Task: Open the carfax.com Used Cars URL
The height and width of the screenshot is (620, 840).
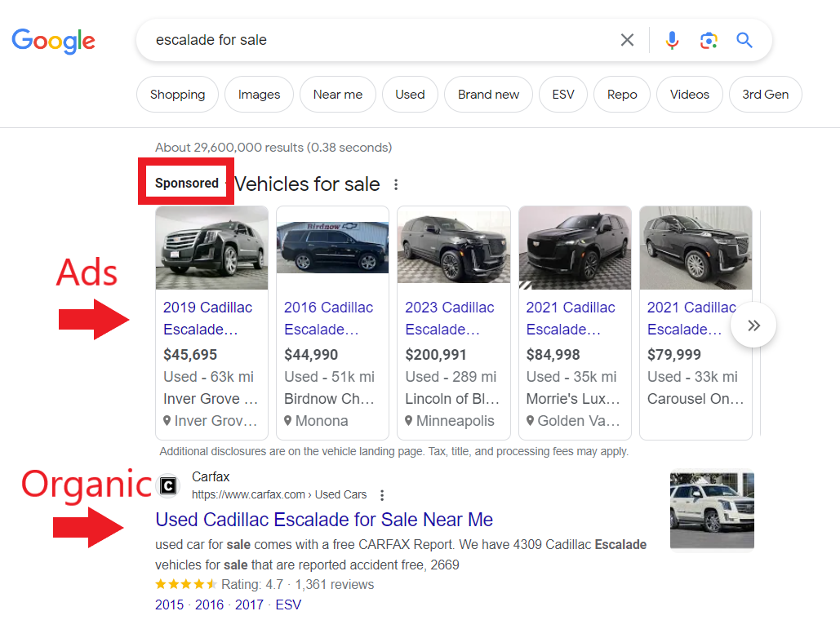Action: [x=279, y=494]
